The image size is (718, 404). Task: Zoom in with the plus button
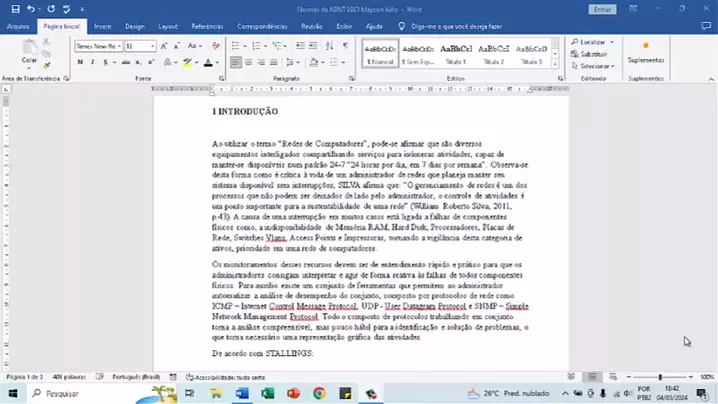click(691, 377)
